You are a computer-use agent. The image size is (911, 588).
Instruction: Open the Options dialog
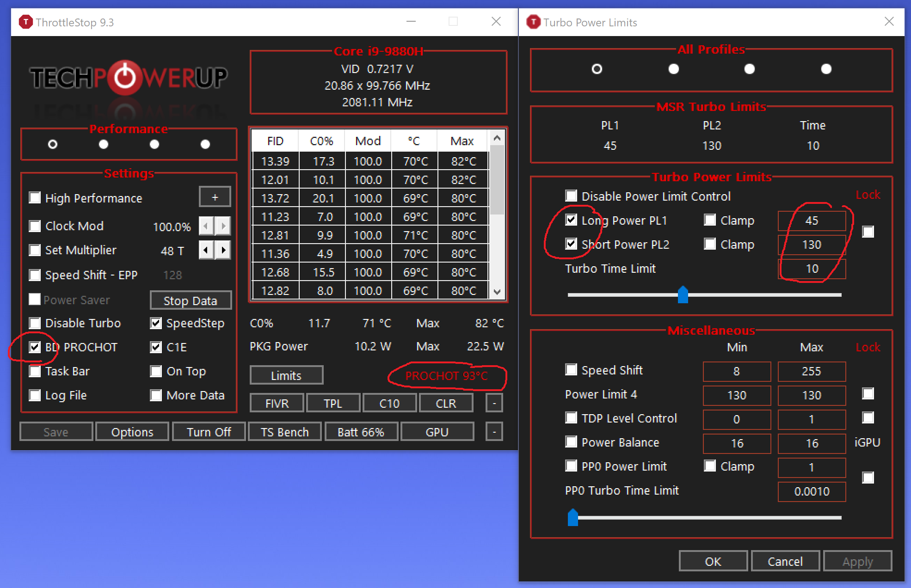[132, 432]
